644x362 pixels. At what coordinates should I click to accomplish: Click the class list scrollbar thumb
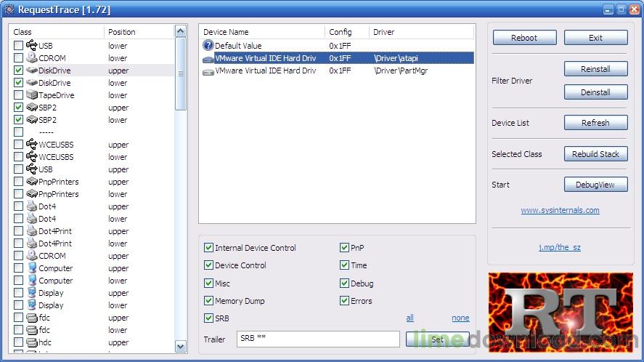click(181, 74)
